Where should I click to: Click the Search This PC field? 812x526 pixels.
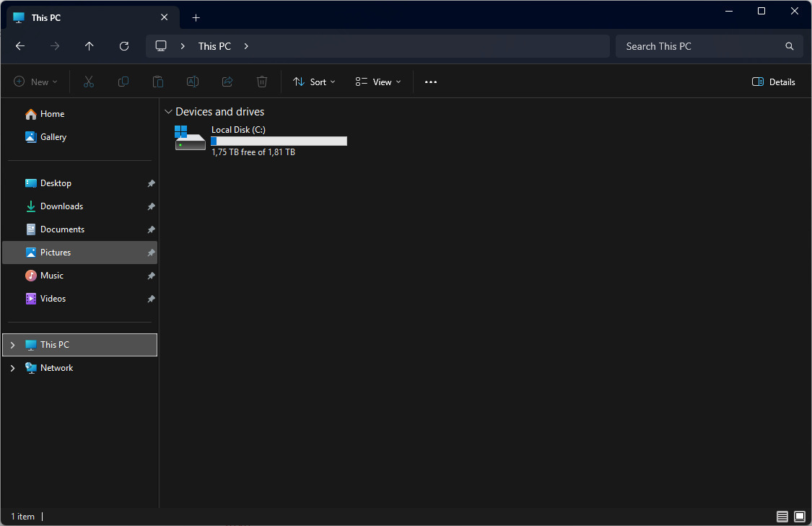709,46
